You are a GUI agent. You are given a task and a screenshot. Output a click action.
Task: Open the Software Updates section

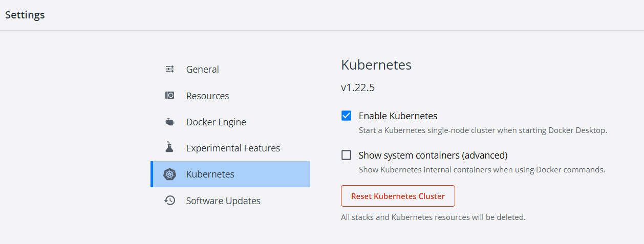point(230,201)
